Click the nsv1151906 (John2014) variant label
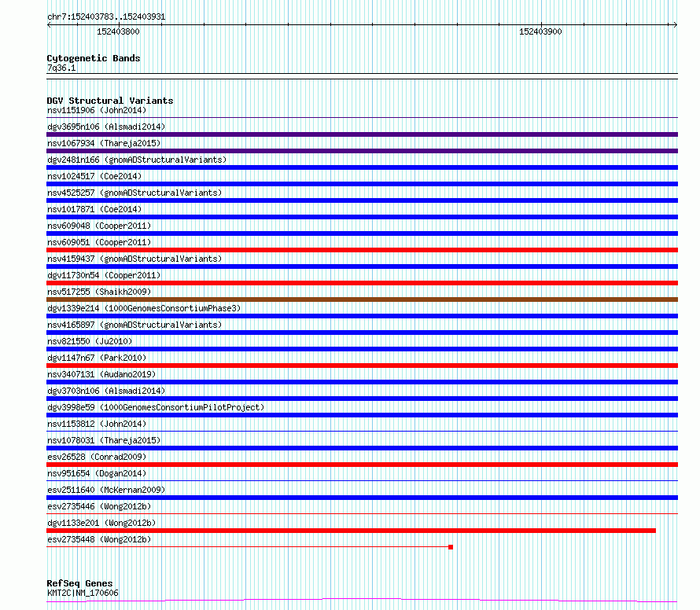700x610 pixels. click(97, 110)
